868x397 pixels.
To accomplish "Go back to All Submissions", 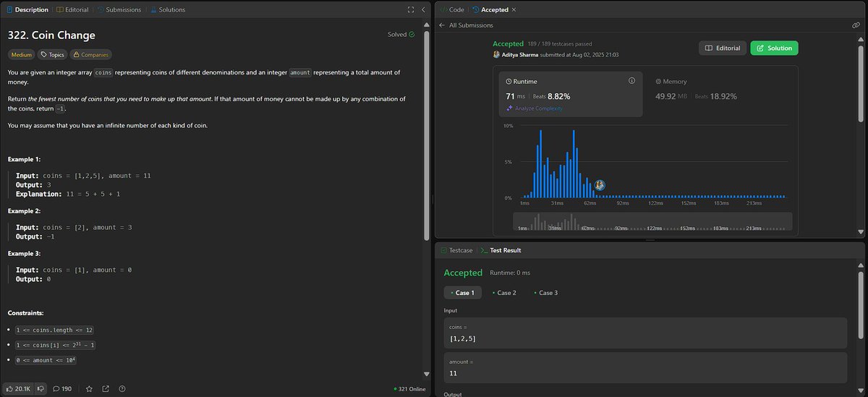I will [x=470, y=25].
